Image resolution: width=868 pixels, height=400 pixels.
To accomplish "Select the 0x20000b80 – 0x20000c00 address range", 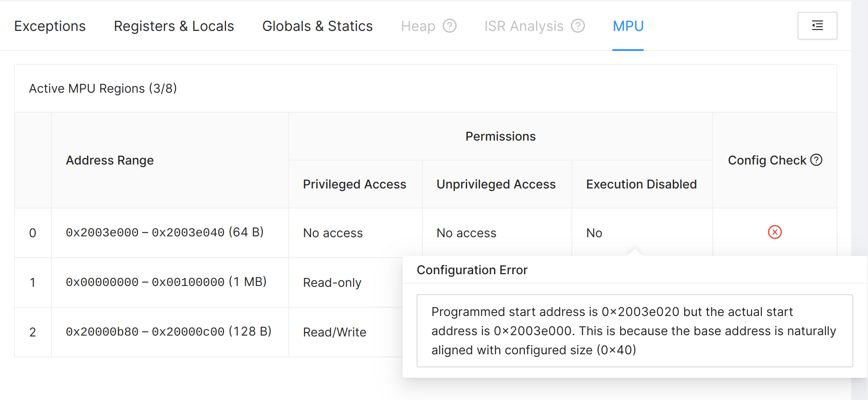I will click(168, 332).
